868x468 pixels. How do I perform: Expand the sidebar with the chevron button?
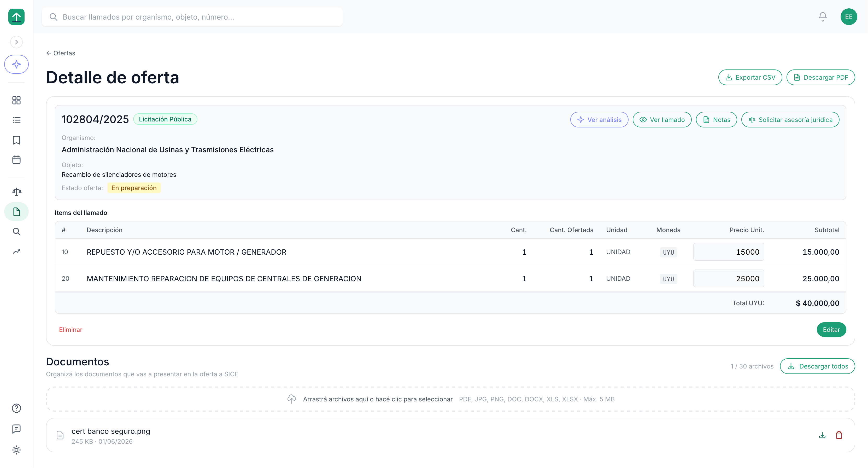[16, 42]
